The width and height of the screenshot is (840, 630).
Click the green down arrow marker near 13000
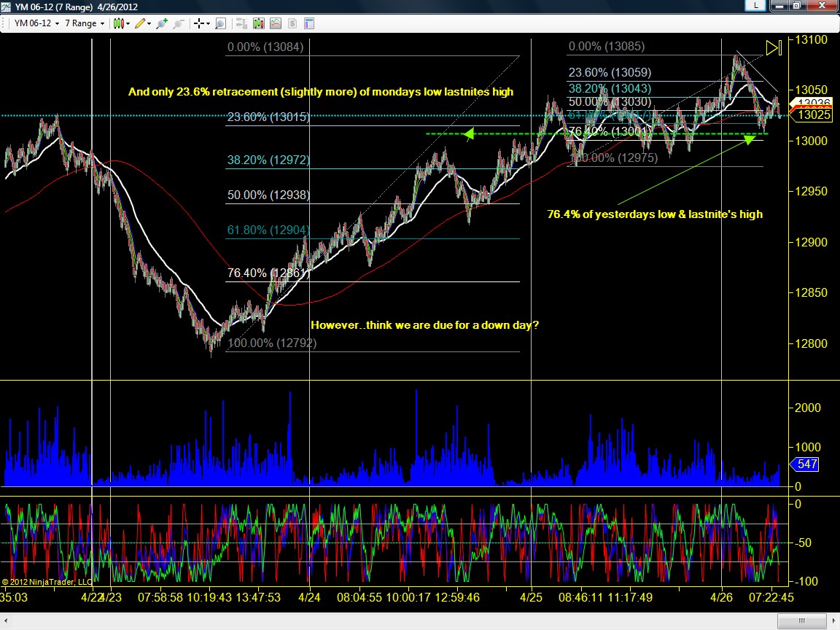(x=750, y=140)
